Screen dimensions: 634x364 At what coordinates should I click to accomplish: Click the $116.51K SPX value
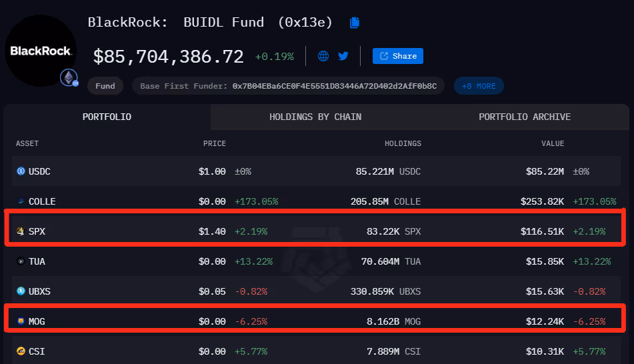pyautogui.click(x=542, y=231)
